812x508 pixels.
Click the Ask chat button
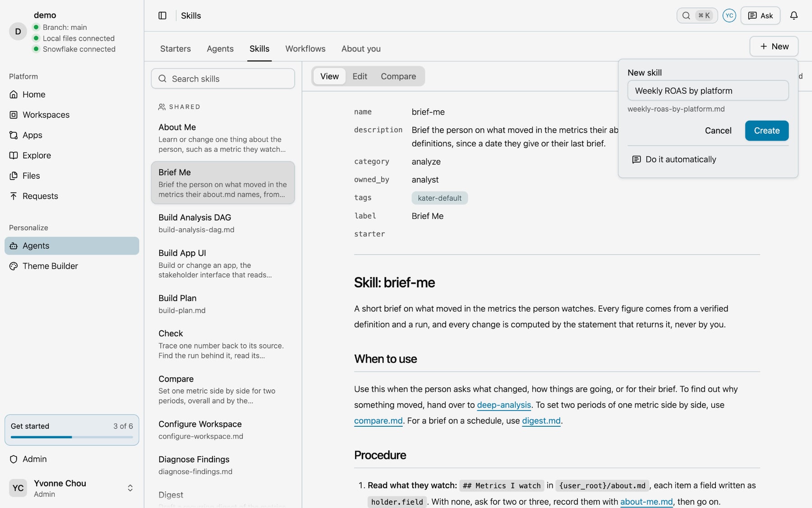pyautogui.click(x=760, y=15)
